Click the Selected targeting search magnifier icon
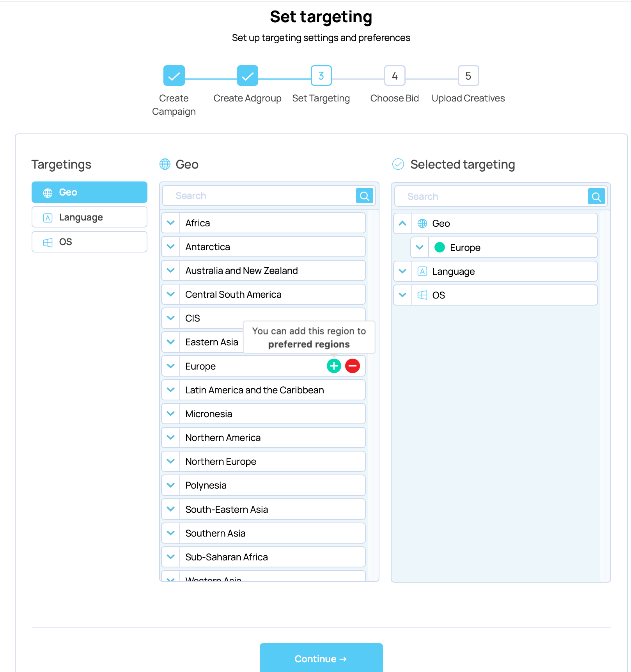The height and width of the screenshot is (672, 631). coord(596,197)
